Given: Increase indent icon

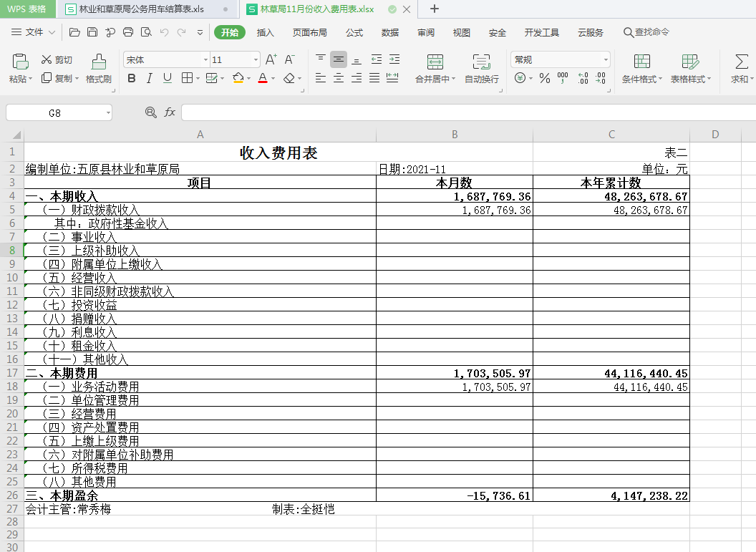Looking at the screenshot, I should click(394, 59).
